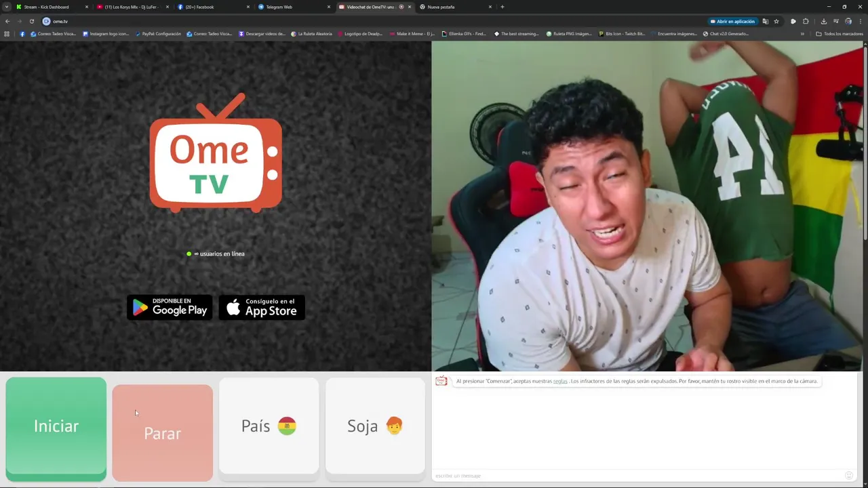Open the País country selector
The width and height of the screenshot is (868, 488).
pyautogui.click(x=269, y=426)
